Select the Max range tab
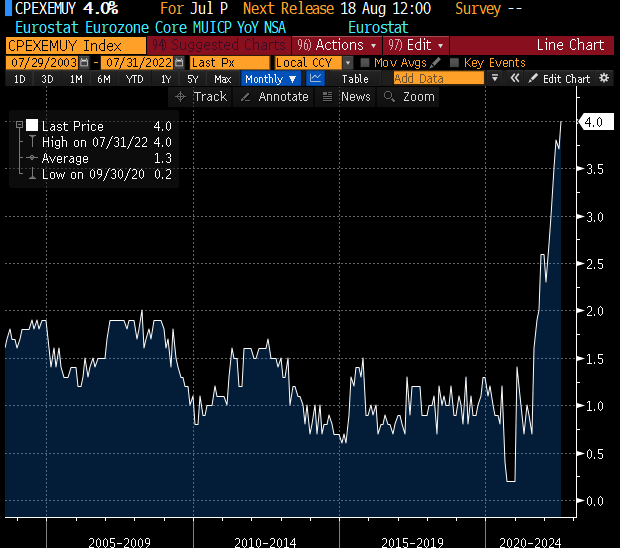 (x=223, y=79)
